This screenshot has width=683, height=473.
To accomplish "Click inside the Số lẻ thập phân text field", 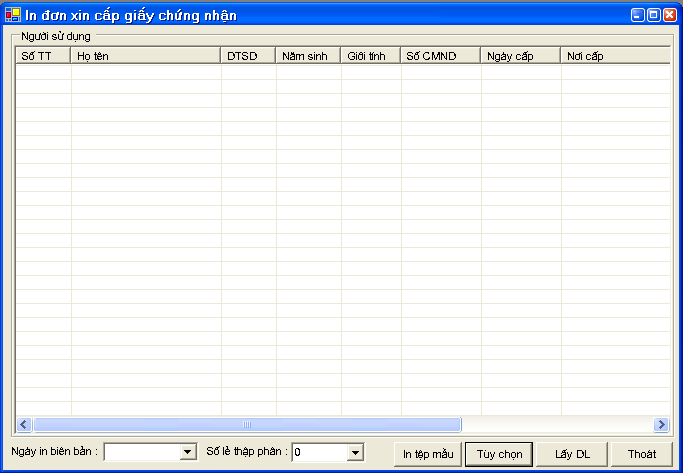I will pos(318,453).
